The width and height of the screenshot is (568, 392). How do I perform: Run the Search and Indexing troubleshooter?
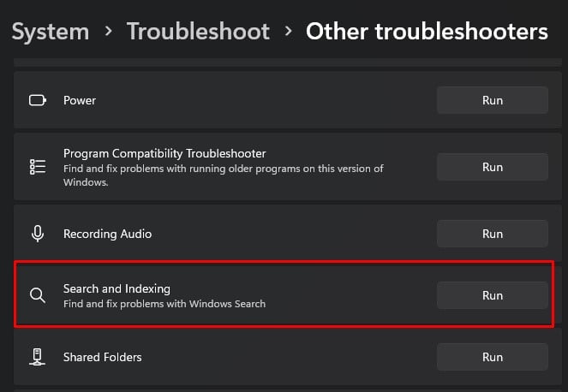point(492,295)
